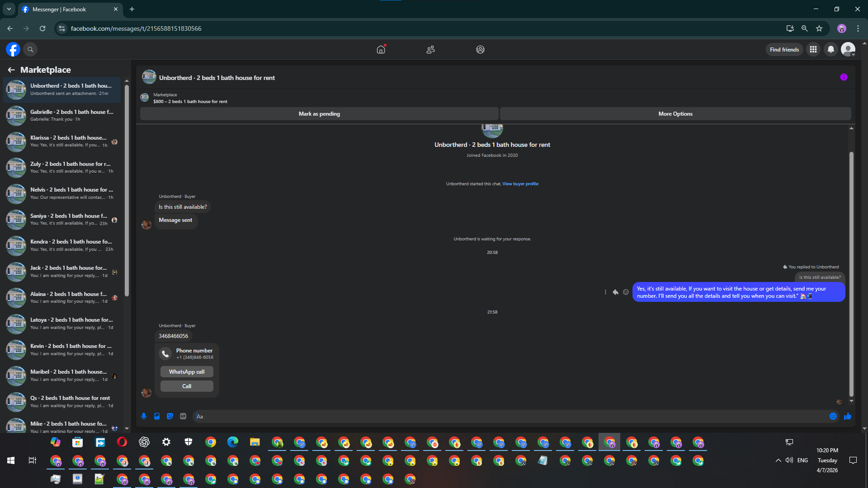
Task: Open the Jack conversation
Action: (x=62, y=272)
